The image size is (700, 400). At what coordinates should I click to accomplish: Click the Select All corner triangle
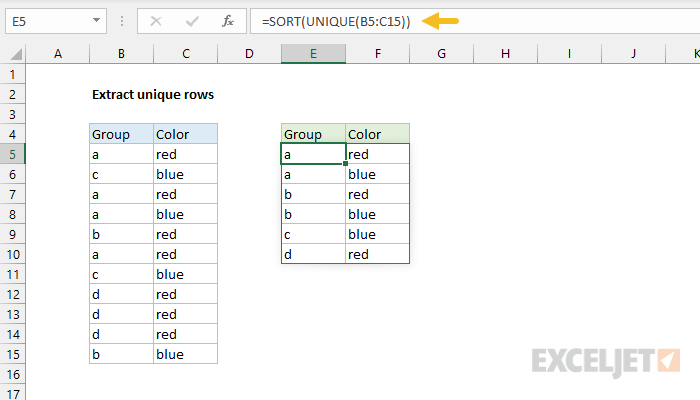pos(16,54)
